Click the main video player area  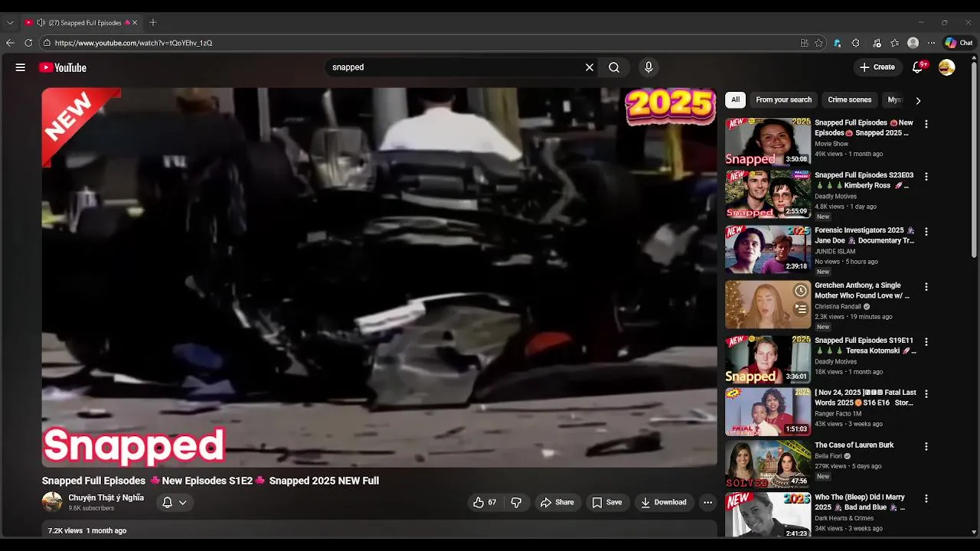pos(379,277)
